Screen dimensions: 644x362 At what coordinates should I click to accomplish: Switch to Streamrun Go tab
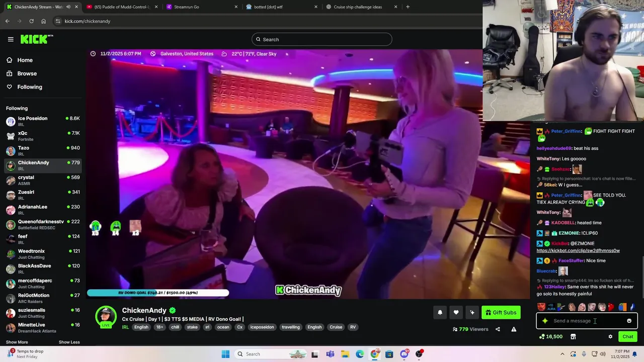click(201, 7)
